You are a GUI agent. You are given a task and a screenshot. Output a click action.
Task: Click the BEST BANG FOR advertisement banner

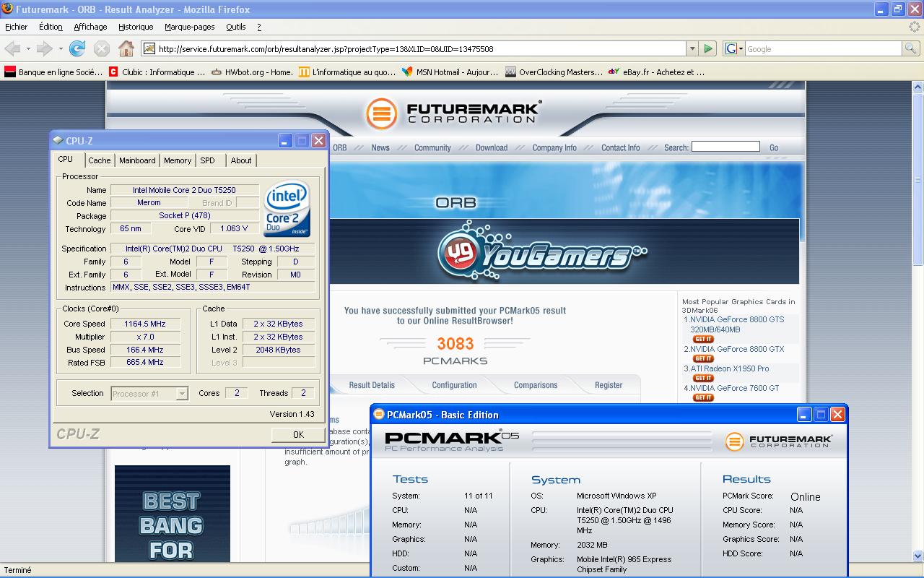click(x=172, y=514)
